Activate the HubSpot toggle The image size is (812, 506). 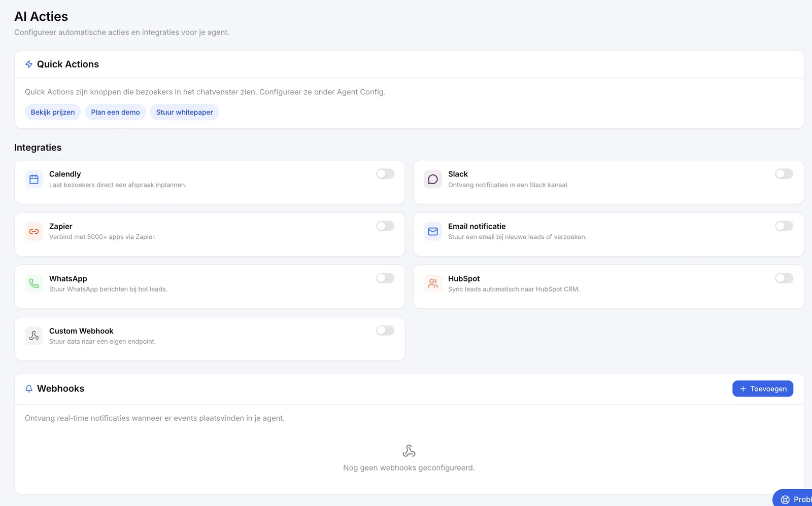784,278
